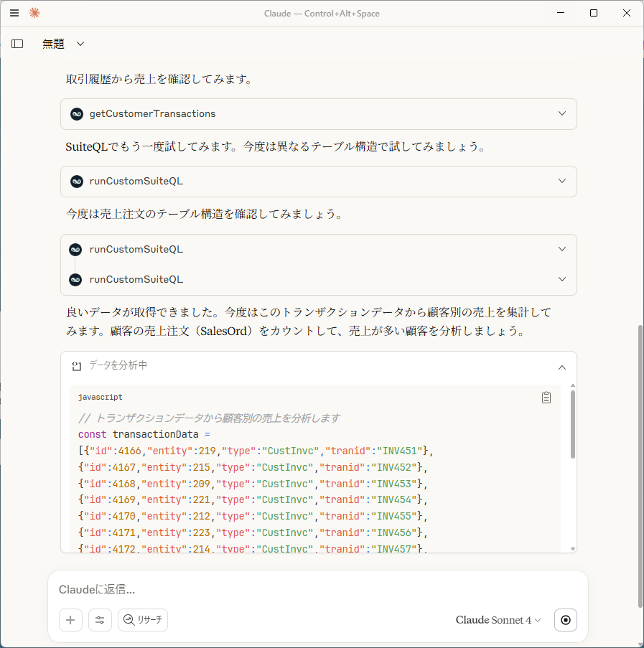Click the Claude starburst logo icon

pyautogui.click(x=34, y=13)
